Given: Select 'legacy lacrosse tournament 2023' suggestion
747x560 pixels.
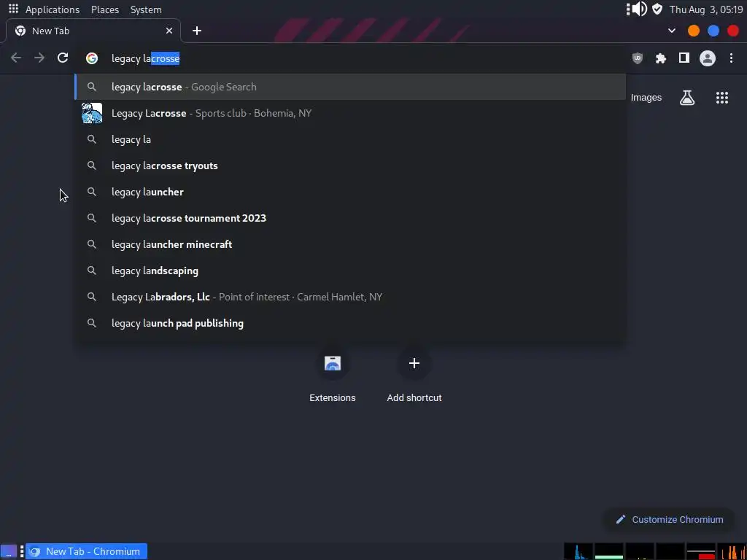Looking at the screenshot, I should coord(350,217).
